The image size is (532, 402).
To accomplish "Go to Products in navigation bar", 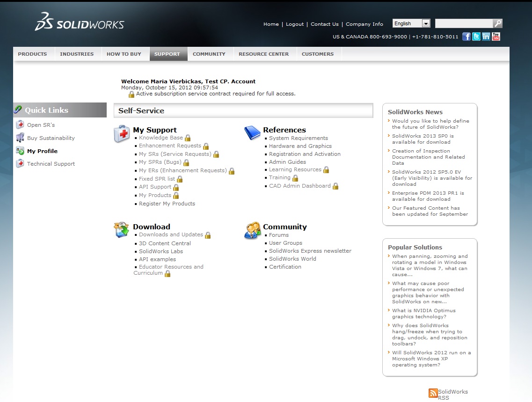I will click(32, 54).
